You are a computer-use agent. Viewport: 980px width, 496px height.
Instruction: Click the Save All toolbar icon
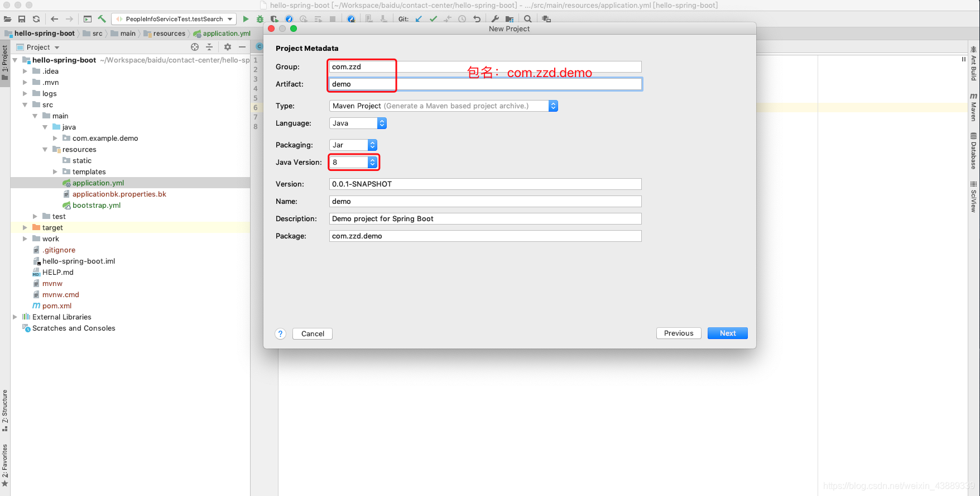click(x=22, y=19)
